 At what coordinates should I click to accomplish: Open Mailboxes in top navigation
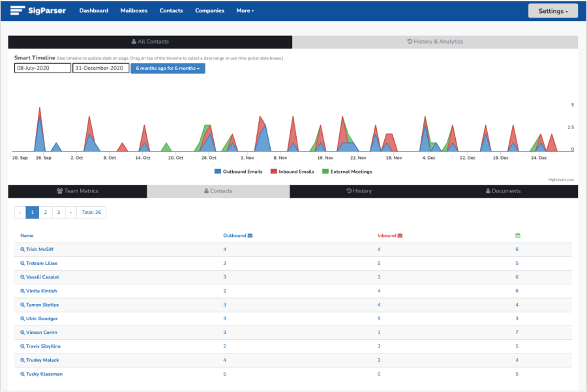pyautogui.click(x=134, y=10)
